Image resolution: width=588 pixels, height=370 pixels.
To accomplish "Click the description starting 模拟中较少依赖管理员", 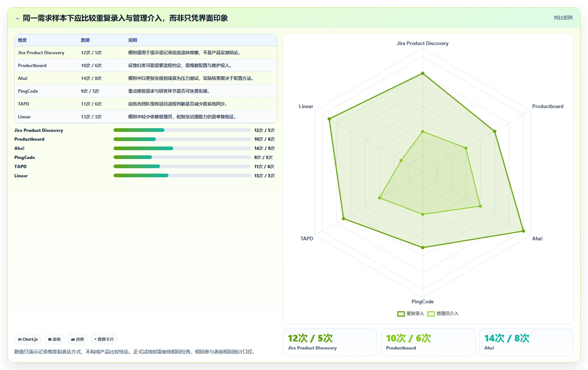I will coord(183,117).
